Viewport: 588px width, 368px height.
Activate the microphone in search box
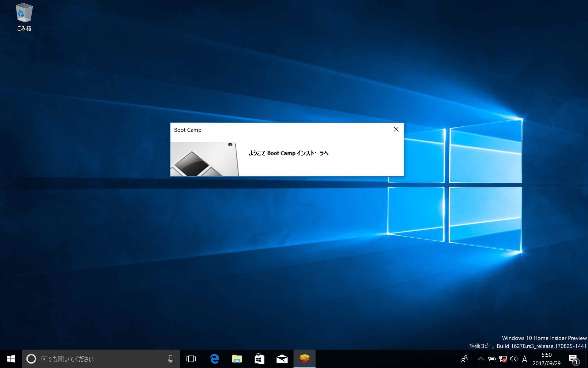pos(171,359)
